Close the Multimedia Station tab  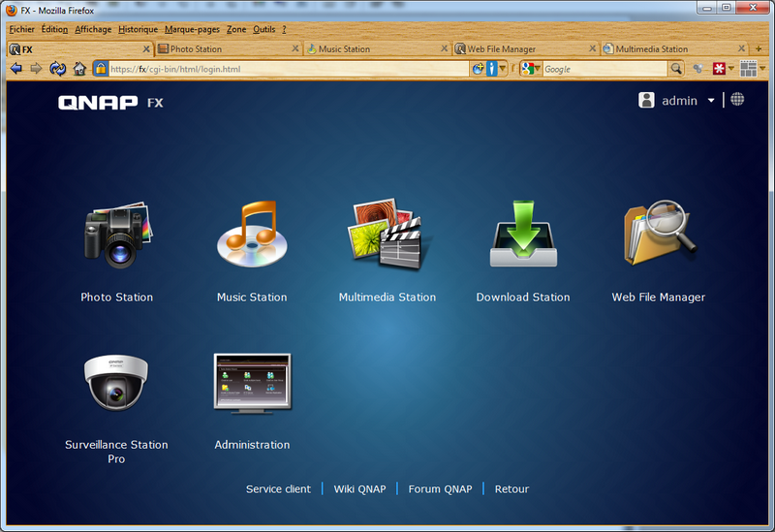click(x=741, y=48)
